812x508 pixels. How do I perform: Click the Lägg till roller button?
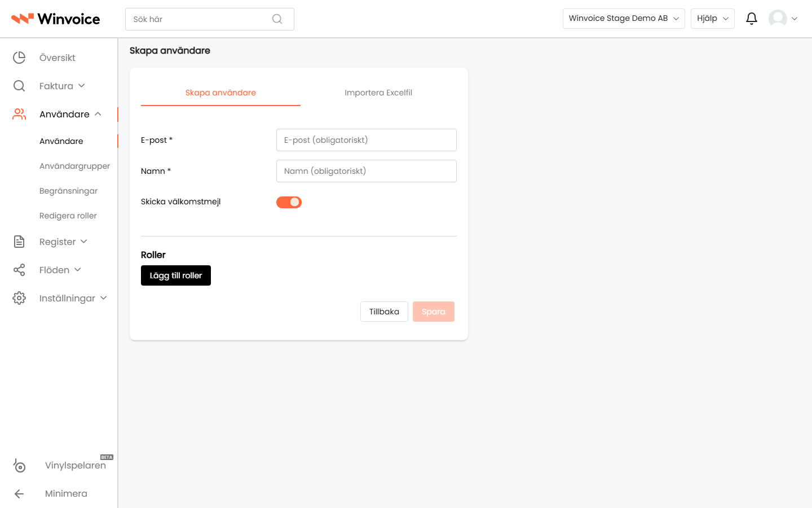(176, 275)
